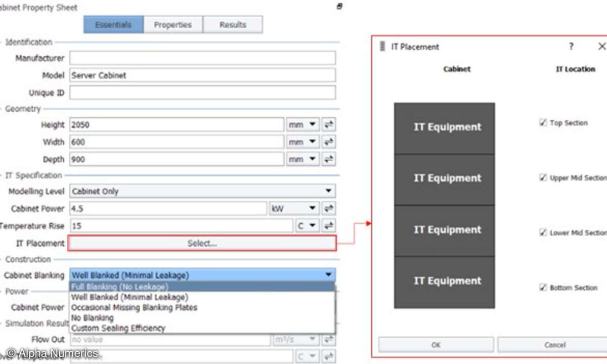Switch to the Properties tab
This screenshot has width=607, height=364.
(x=173, y=25)
